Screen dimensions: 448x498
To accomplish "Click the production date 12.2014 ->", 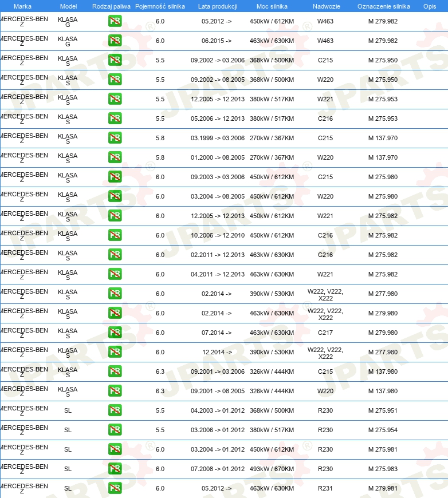I will pos(217,352).
